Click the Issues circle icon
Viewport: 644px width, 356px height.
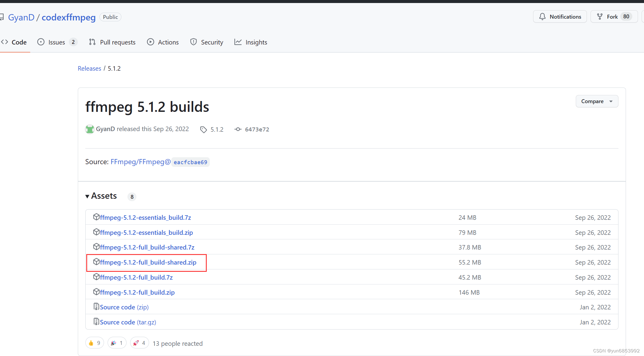click(x=41, y=42)
